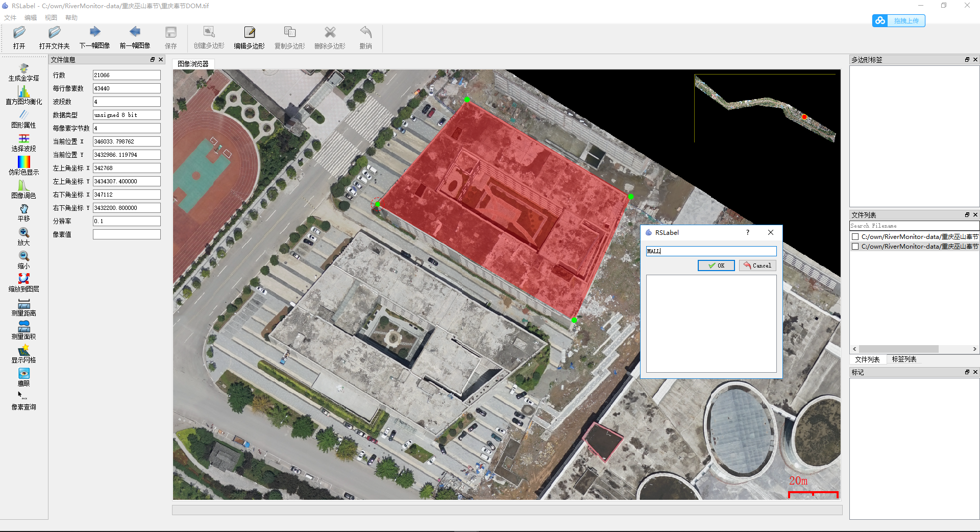
Task: Click the 分辨率 value field
Action: coord(127,221)
